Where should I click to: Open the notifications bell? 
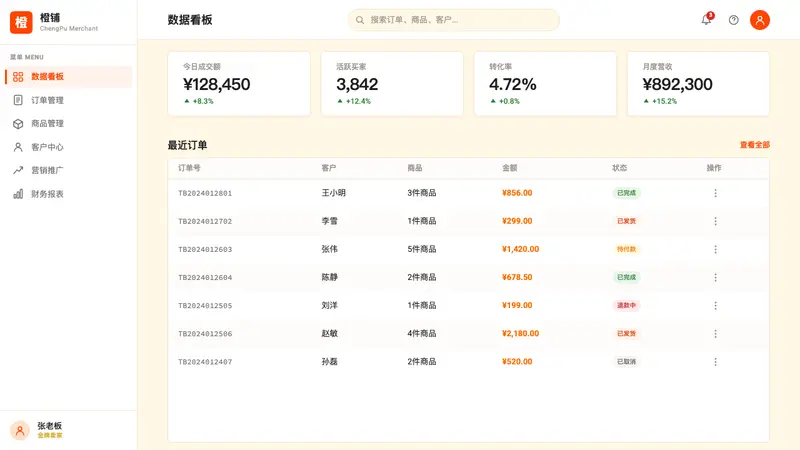click(x=706, y=20)
